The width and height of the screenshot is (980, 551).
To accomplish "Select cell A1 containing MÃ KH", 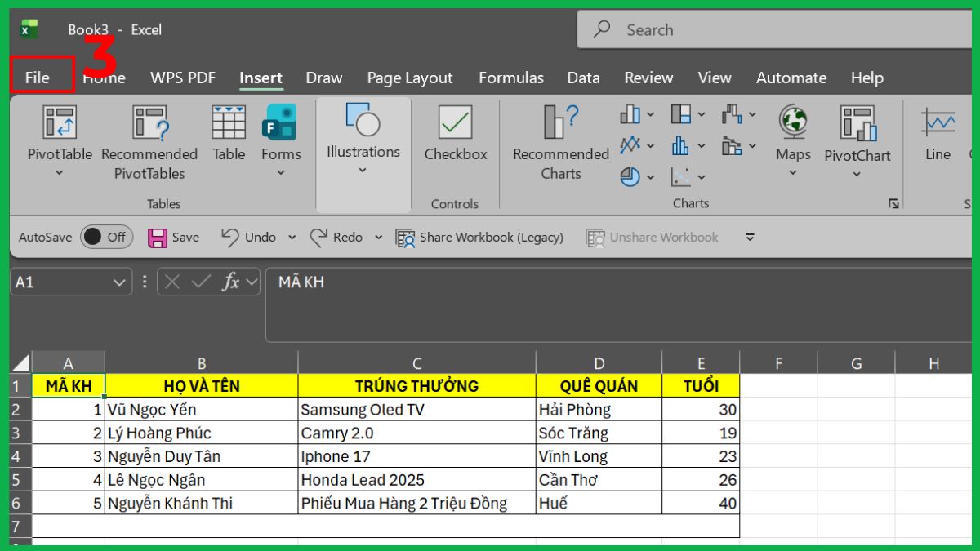I will point(69,385).
